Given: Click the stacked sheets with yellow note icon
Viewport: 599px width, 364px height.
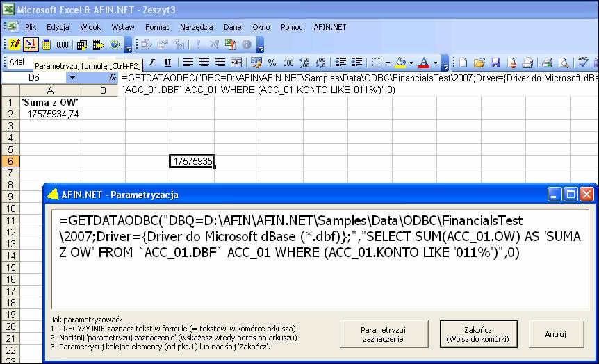Looking at the screenshot, I should point(82,45).
